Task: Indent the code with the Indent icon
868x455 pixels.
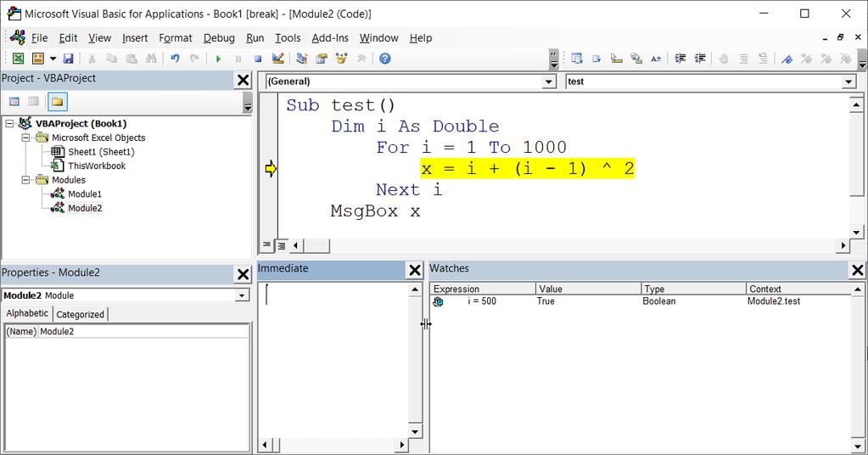Action: tap(680, 59)
